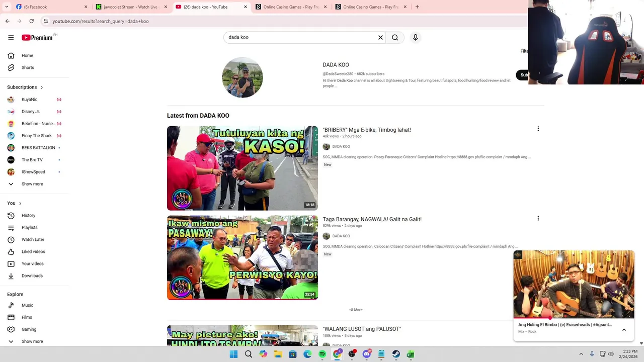Image resolution: width=644 pixels, height=362 pixels.
Task: Open Discord from the taskbar
Action: coord(367,354)
